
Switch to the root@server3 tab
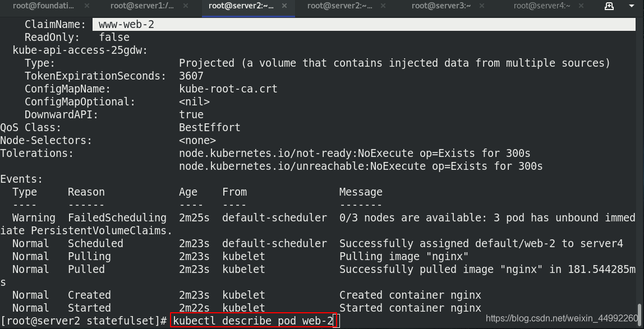441,6
